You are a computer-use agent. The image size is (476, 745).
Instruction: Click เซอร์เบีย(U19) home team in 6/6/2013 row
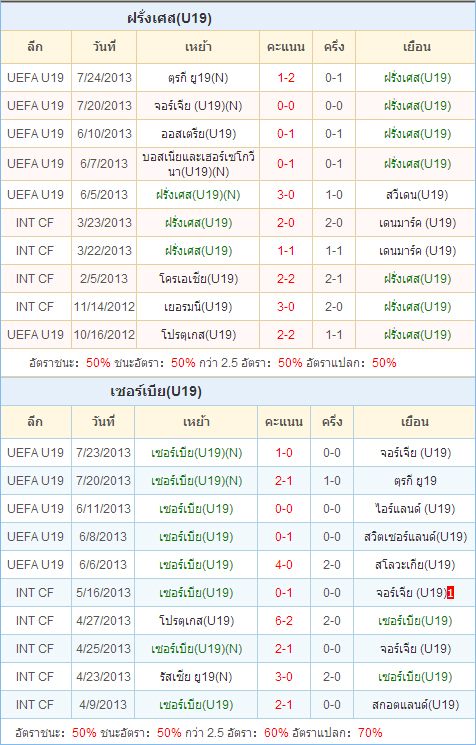(196, 565)
